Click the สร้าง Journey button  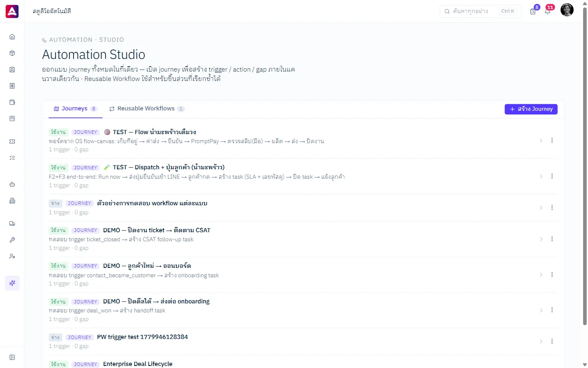pyautogui.click(x=531, y=109)
